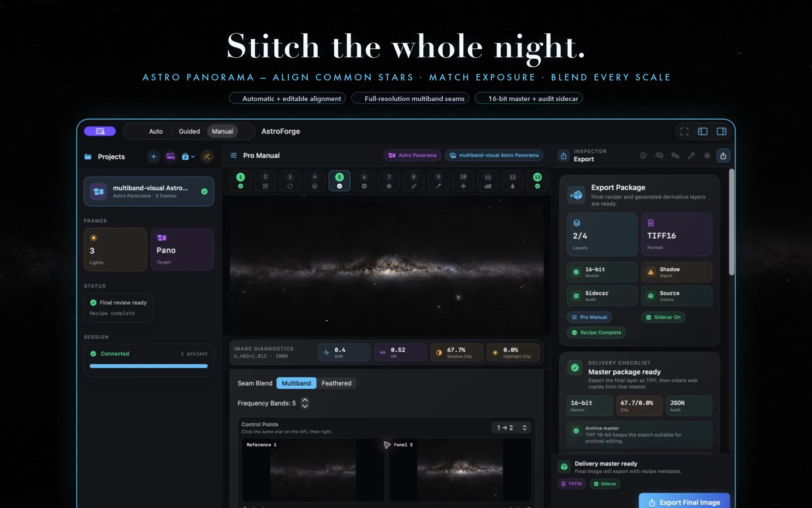Click the TIFF16 Format card

tap(677, 235)
